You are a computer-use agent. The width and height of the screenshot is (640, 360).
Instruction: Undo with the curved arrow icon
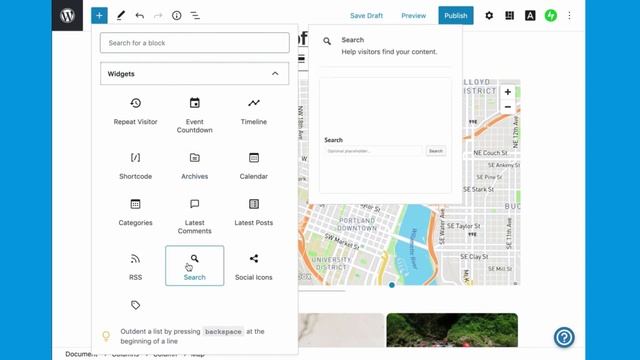tap(140, 16)
